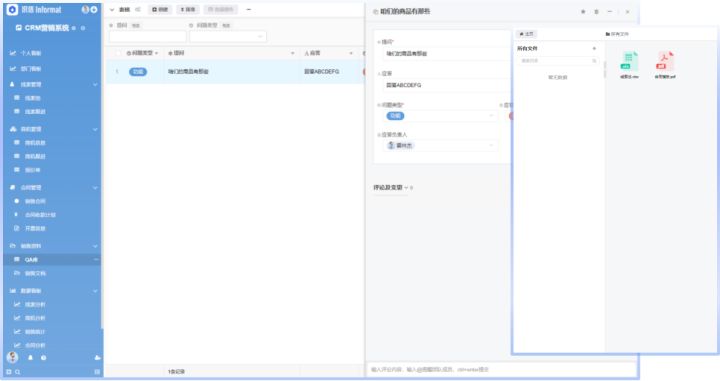Click the collapse menu icon at the sidebar footer's right
Image resolution: width=720 pixels, height=381 pixels.
click(x=97, y=372)
